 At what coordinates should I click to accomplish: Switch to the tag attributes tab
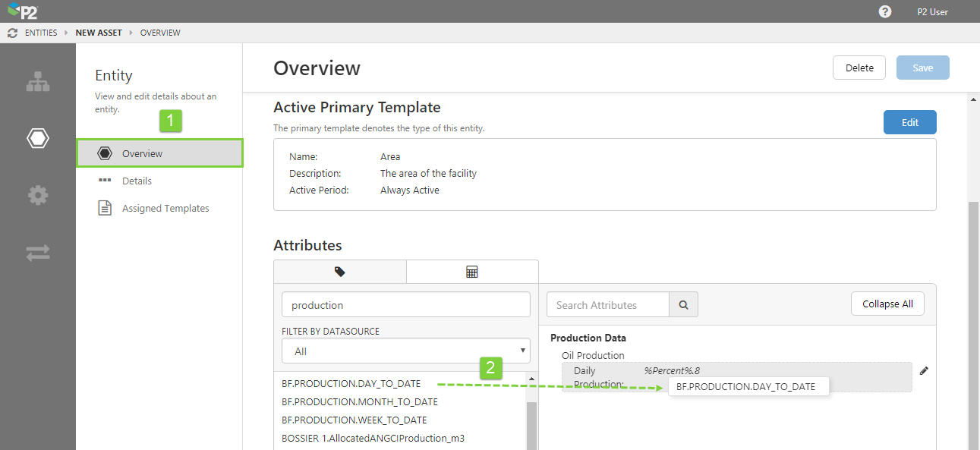339,272
